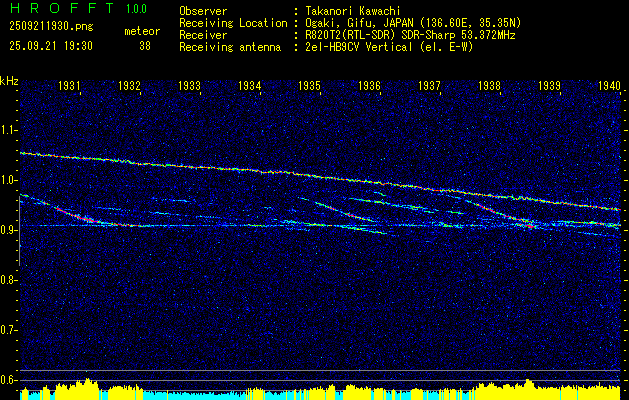The height and width of the screenshot is (400, 629).
Task: Click the 1.0 kHz frequency label
Action: (8, 180)
